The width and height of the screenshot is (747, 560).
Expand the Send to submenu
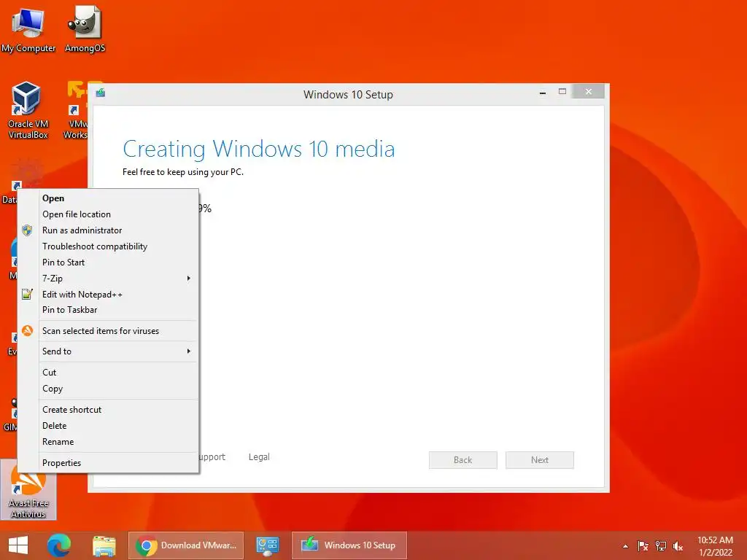click(x=108, y=351)
